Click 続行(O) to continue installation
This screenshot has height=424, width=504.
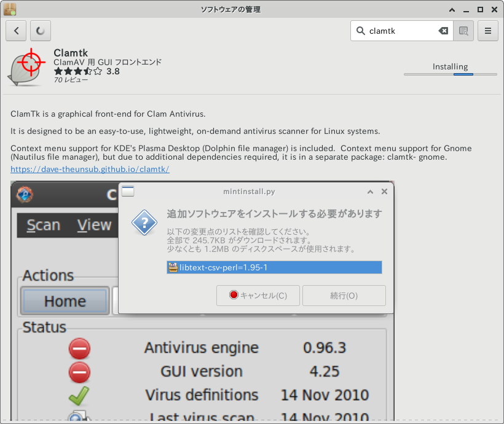[344, 296]
